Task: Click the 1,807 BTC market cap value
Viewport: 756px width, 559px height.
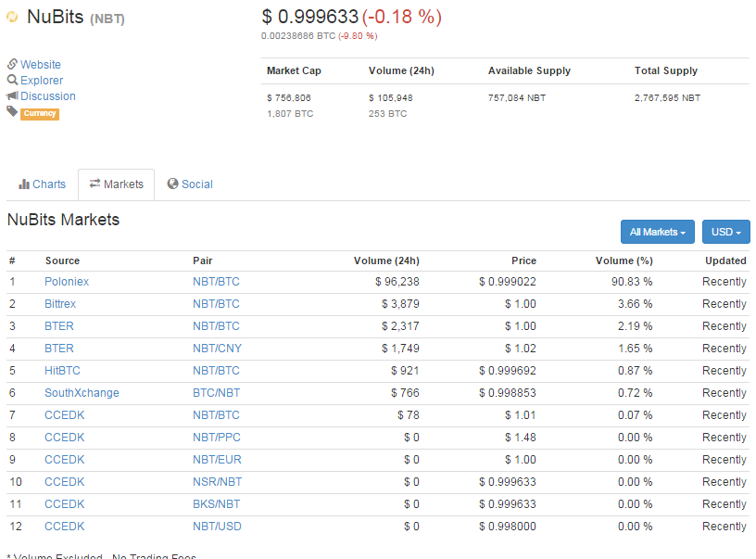Action: pos(290,114)
